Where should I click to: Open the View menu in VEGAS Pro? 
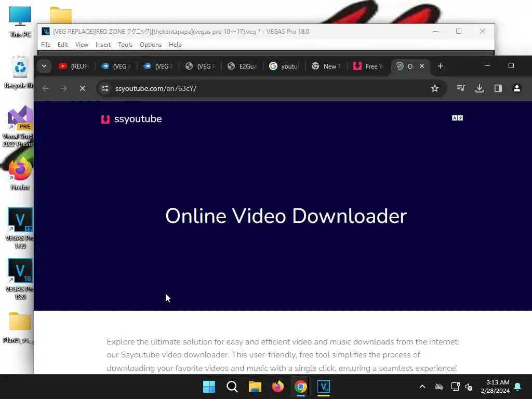tap(82, 45)
